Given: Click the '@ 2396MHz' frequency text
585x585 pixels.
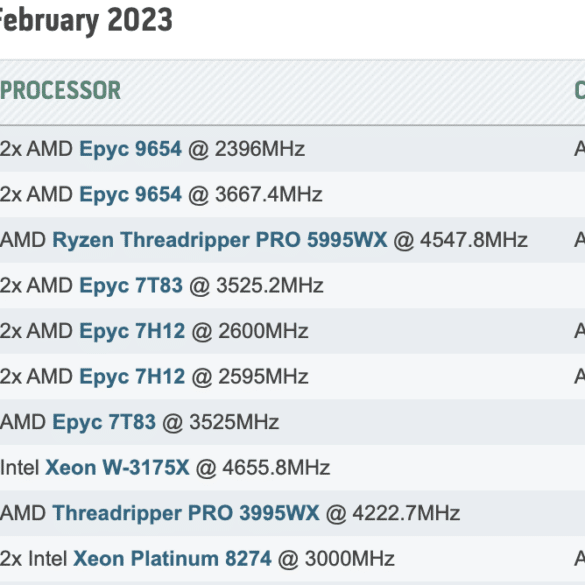Looking at the screenshot, I should (x=246, y=149).
